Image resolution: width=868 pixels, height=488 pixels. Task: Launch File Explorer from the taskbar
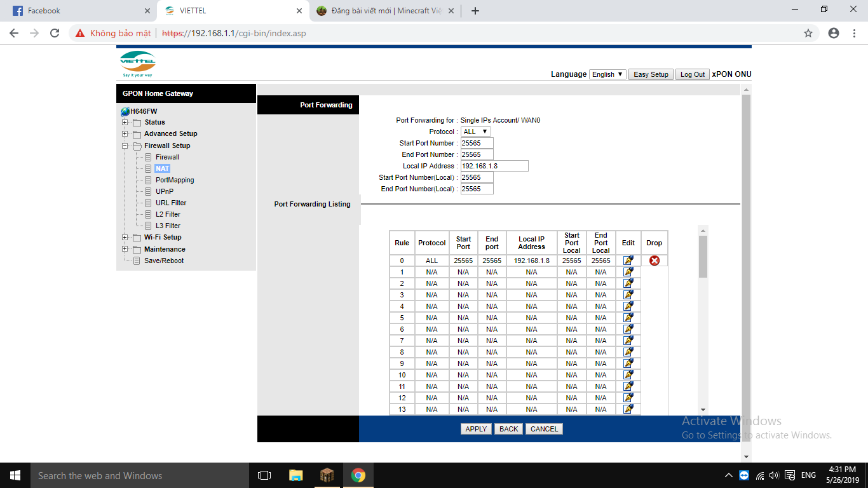pos(295,475)
